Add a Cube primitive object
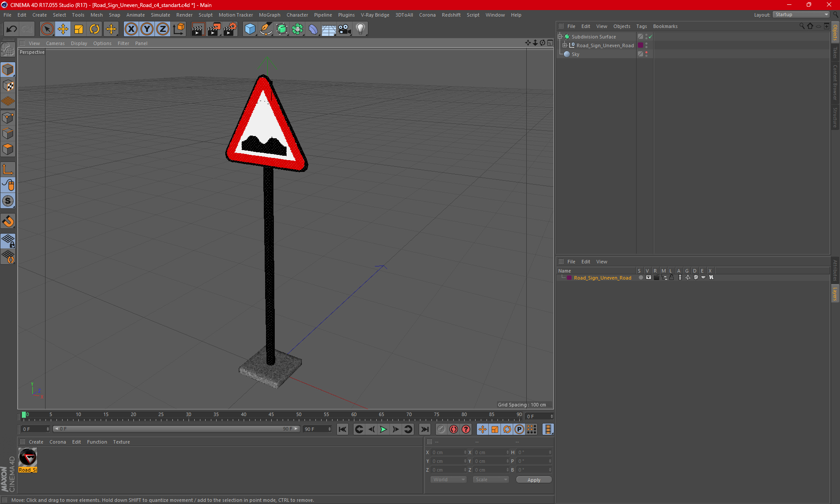Image resolution: width=840 pixels, height=504 pixels. click(x=250, y=29)
